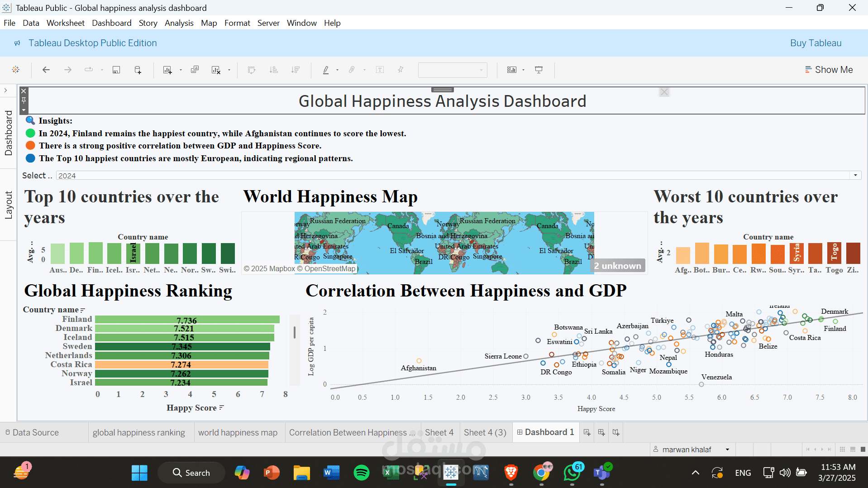Toggle Presentation Mode icon
The width and height of the screenshot is (868, 488).
539,70
